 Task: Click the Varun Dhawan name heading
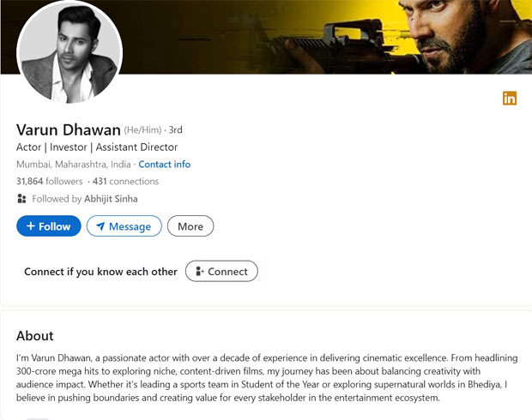(x=68, y=129)
